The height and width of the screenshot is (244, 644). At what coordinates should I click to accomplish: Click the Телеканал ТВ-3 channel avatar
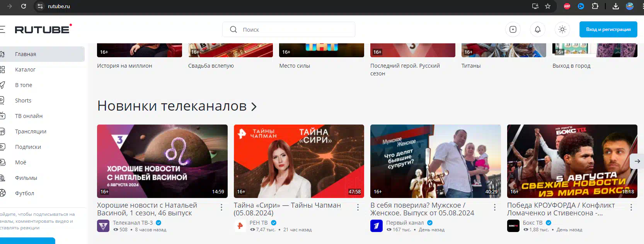pos(103,226)
